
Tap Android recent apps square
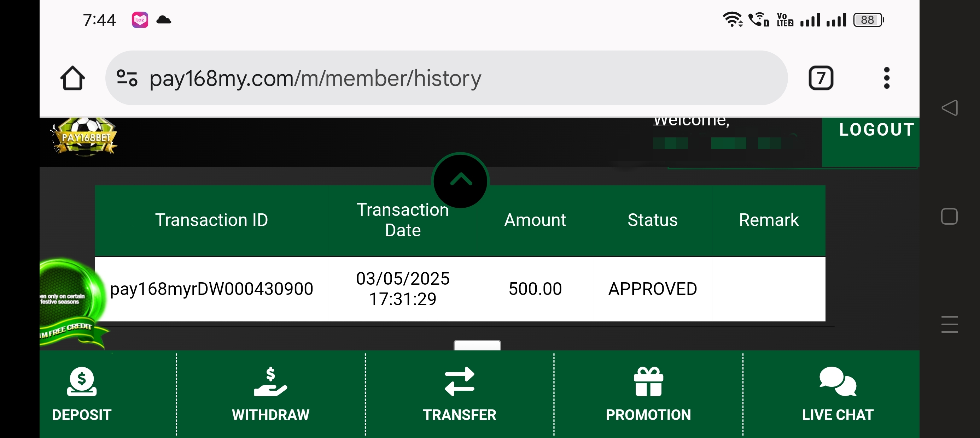(949, 216)
